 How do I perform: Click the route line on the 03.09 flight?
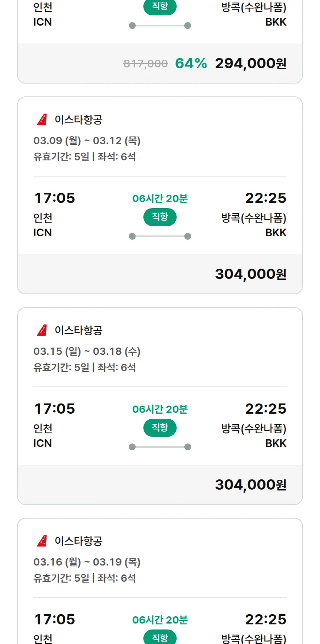point(160,236)
